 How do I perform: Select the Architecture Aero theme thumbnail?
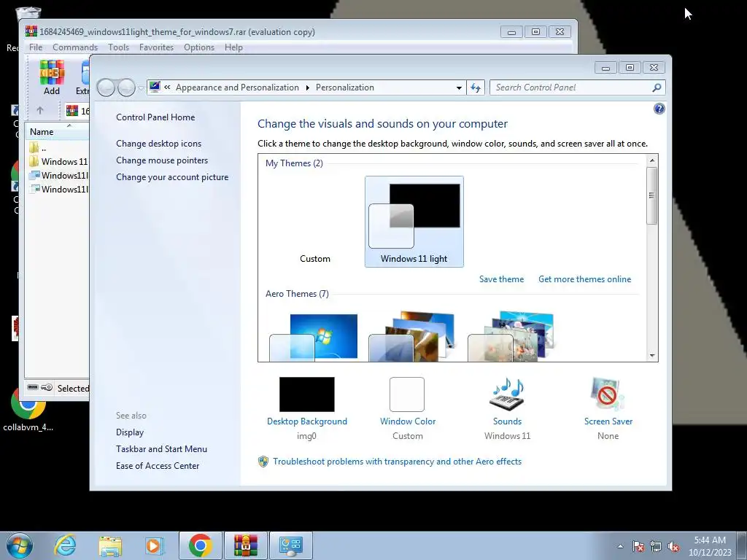413,336
